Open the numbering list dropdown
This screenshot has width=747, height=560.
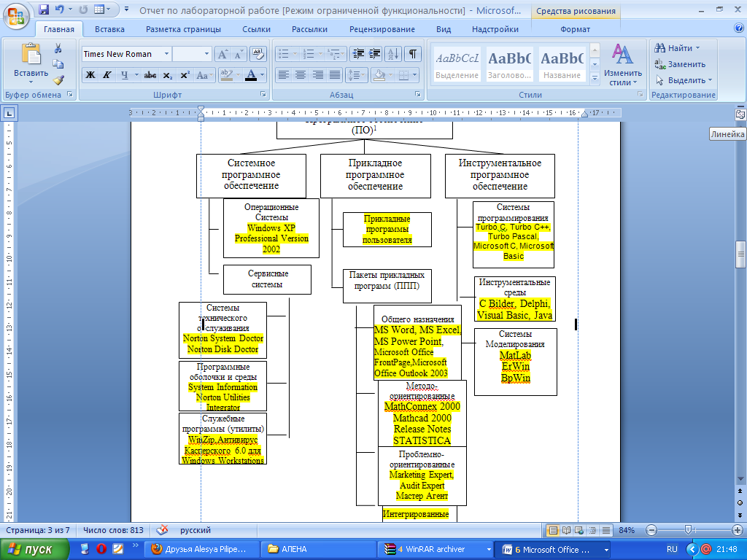tap(321, 54)
